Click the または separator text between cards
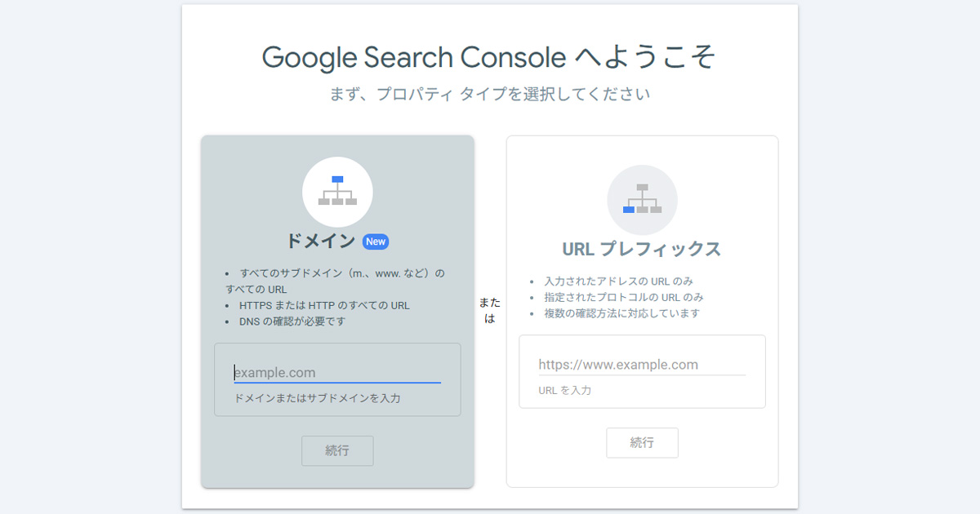Screen dimensions: 980x514 (490, 311)
